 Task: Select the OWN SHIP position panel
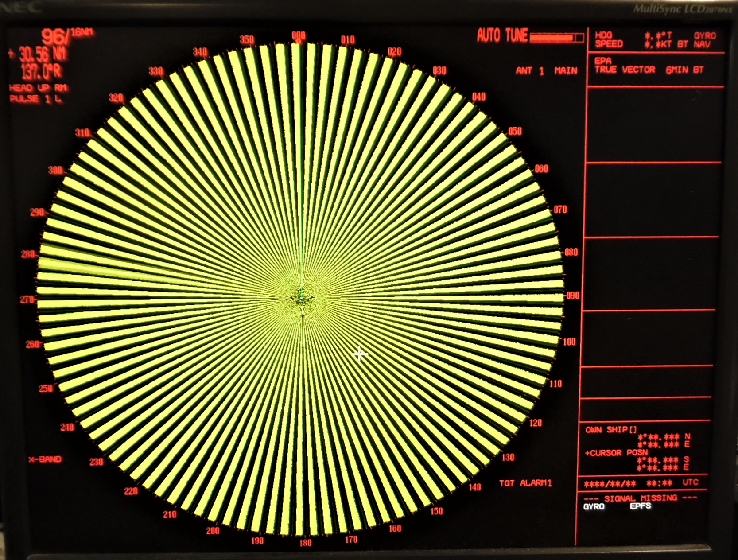tap(610, 429)
